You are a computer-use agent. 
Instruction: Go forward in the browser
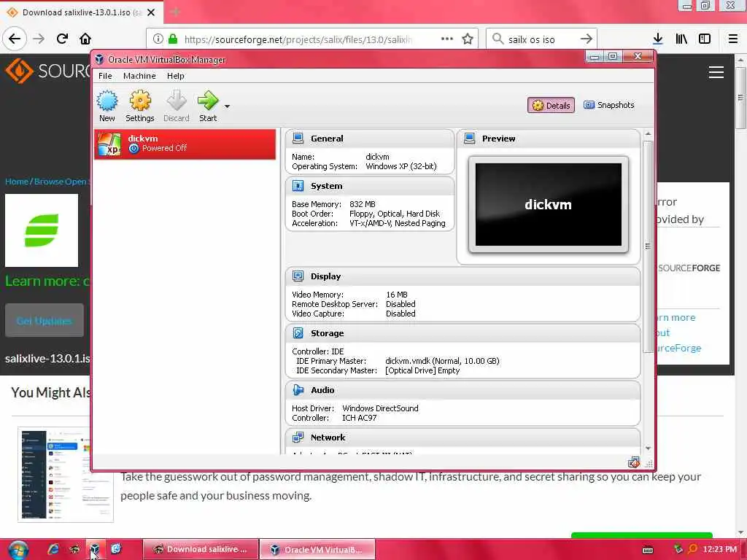tap(39, 39)
